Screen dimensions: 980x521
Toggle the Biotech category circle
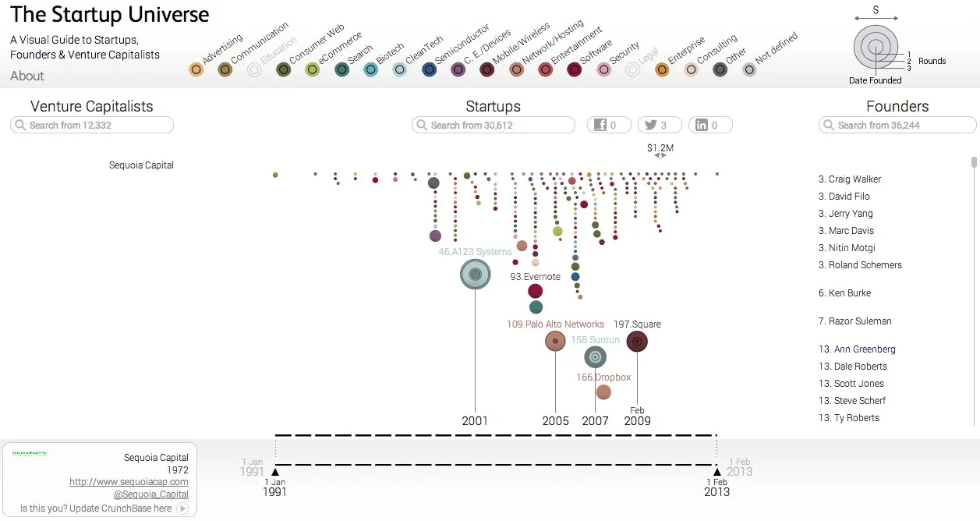point(371,70)
